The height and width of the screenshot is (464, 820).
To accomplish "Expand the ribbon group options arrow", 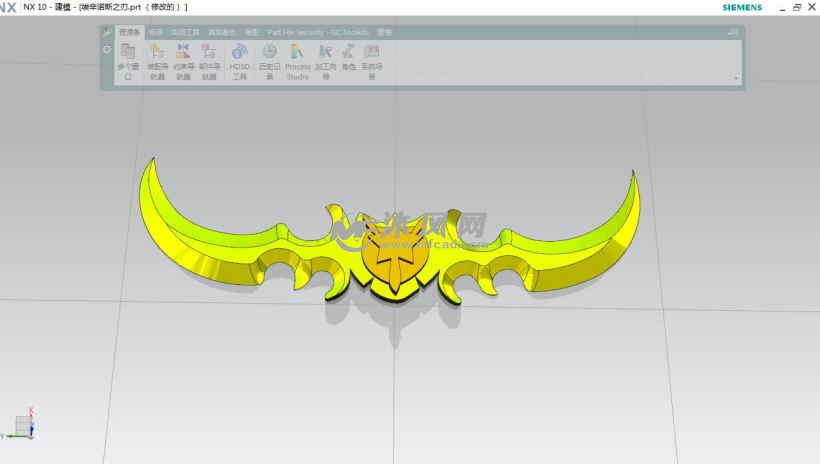I will click(736, 78).
